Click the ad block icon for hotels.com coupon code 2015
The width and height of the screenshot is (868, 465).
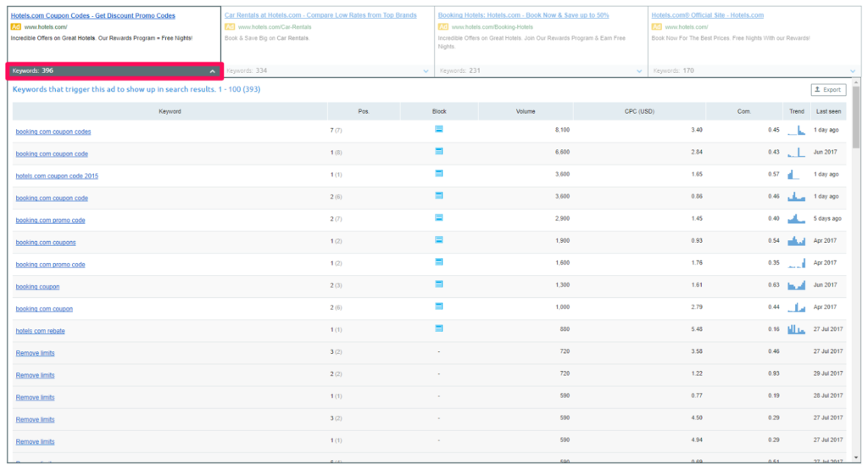tap(439, 173)
